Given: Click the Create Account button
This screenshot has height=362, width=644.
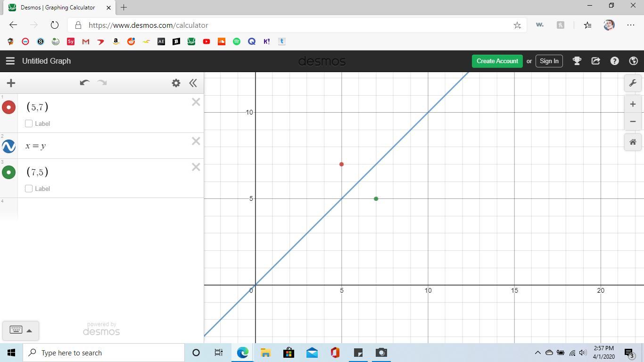Looking at the screenshot, I should [497, 61].
